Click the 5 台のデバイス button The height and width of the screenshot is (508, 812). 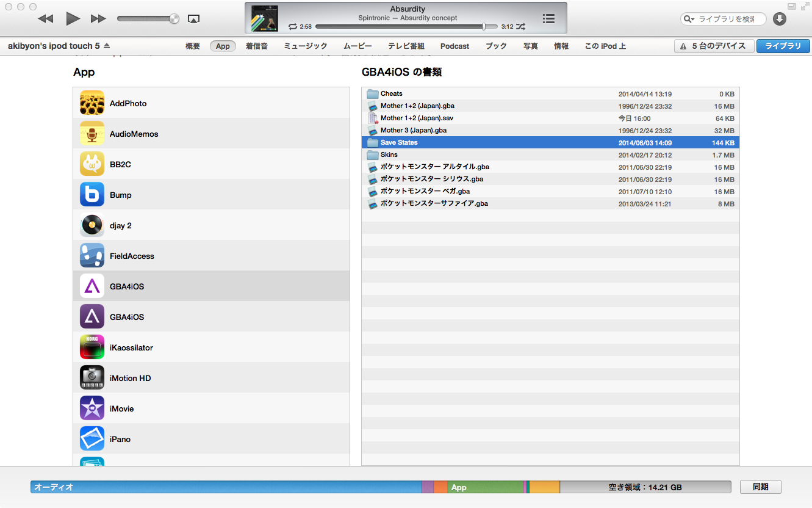click(714, 46)
